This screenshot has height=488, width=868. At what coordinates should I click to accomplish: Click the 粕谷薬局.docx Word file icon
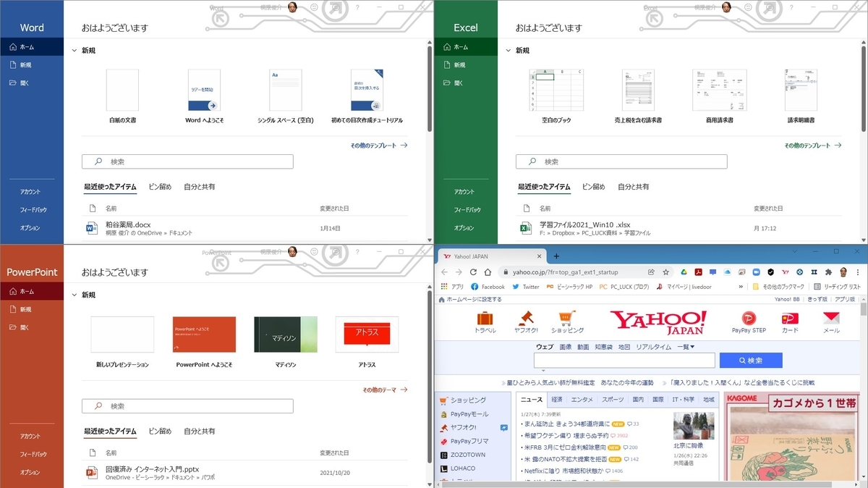point(91,228)
